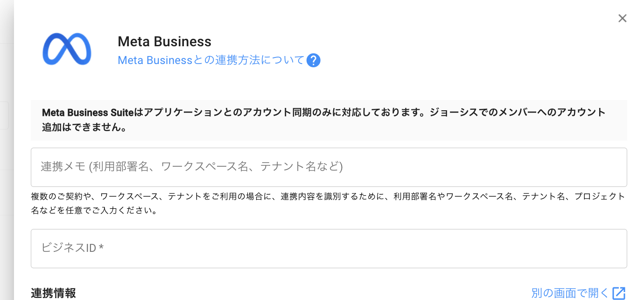Open the Meta Businessとの連携方法について link
The height and width of the screenshot is (300, 644).
click(211, 60)
